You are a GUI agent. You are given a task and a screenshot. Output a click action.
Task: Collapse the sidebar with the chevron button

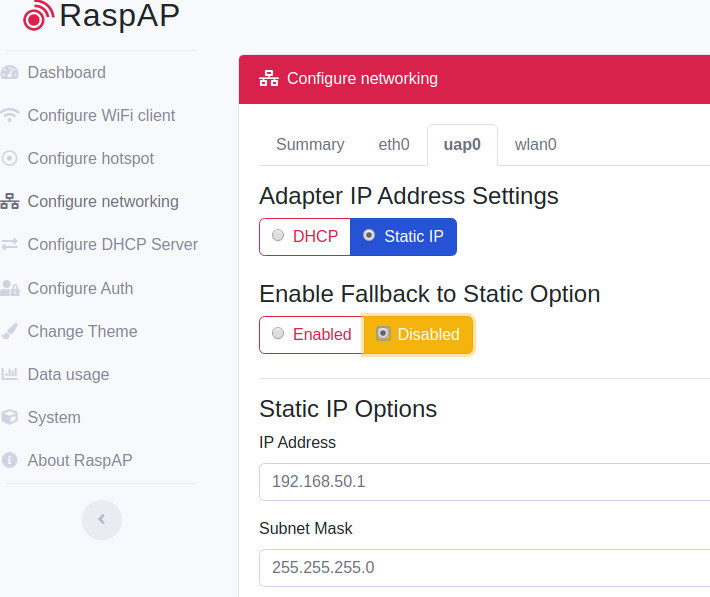(102, 520)
